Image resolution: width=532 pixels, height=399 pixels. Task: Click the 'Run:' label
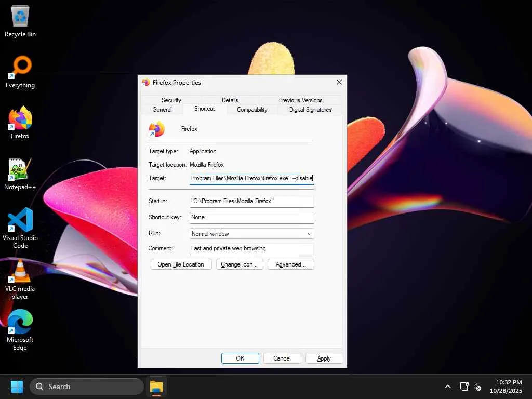[154, 233]
